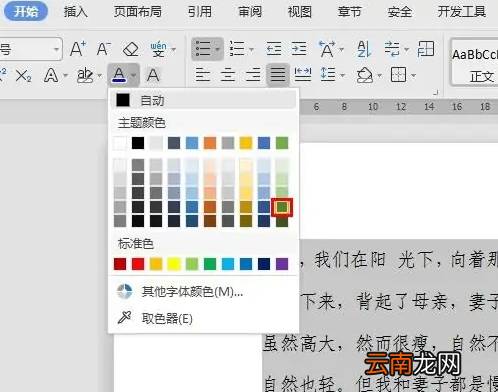
Task: Apply paragraph shading bucket icon
Action: point(365,75)
